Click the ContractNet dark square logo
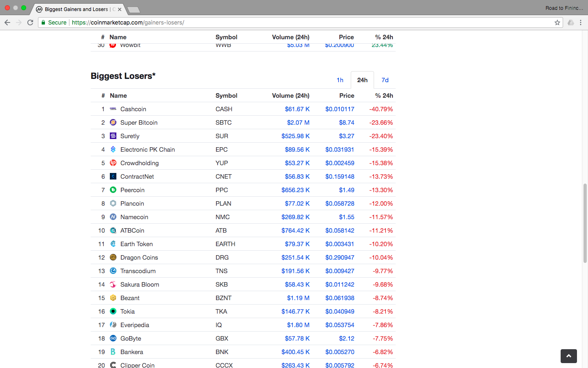 point(113,177)
